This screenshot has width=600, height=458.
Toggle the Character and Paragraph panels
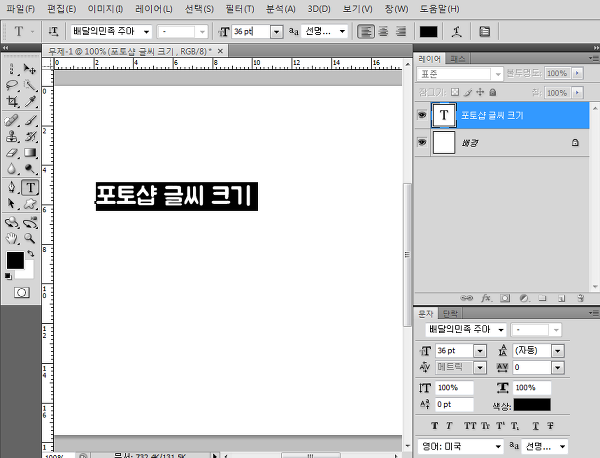pyautogui.click(x=484, y=32)
